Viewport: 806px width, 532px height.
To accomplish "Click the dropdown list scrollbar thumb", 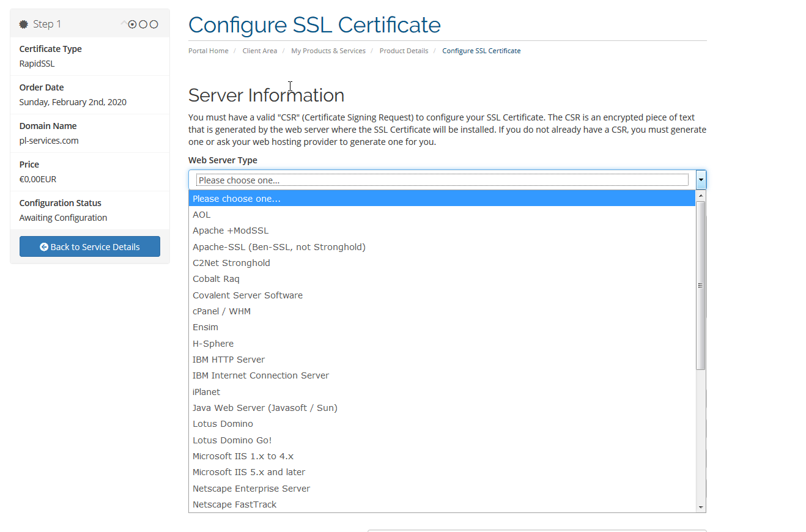I will point(701,285).
